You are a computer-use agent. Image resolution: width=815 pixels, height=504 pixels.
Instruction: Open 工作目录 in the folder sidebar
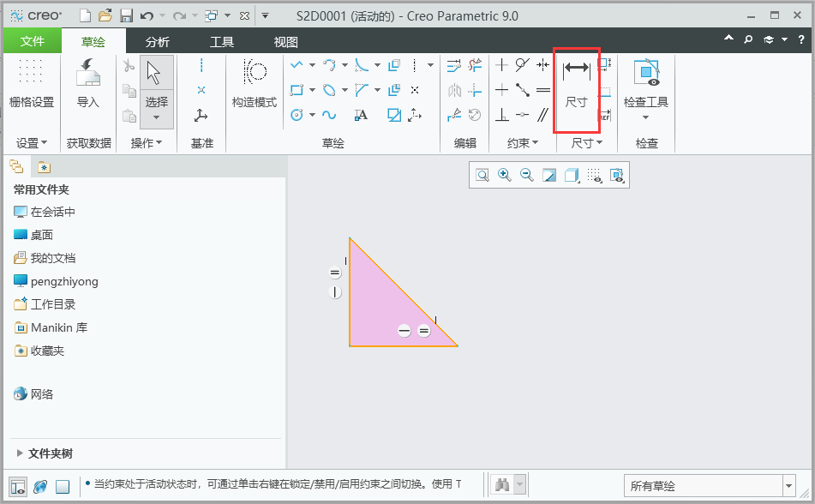[x=53, y=303]
